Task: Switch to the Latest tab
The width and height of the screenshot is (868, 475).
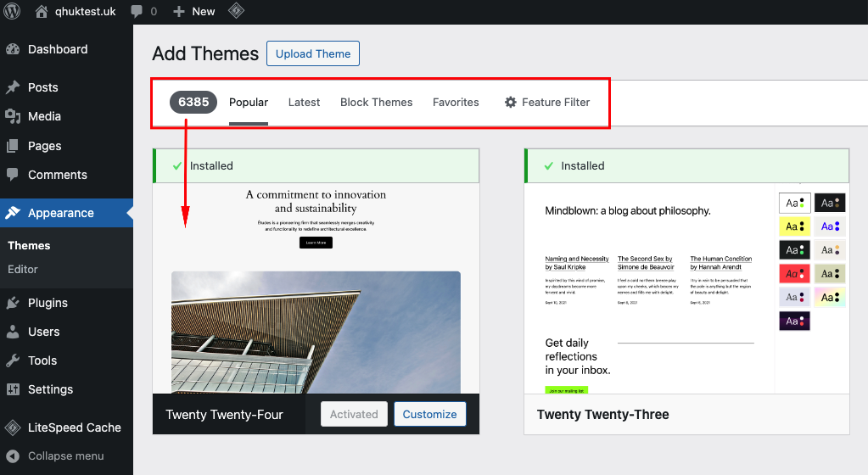Action: pos(304,103)
